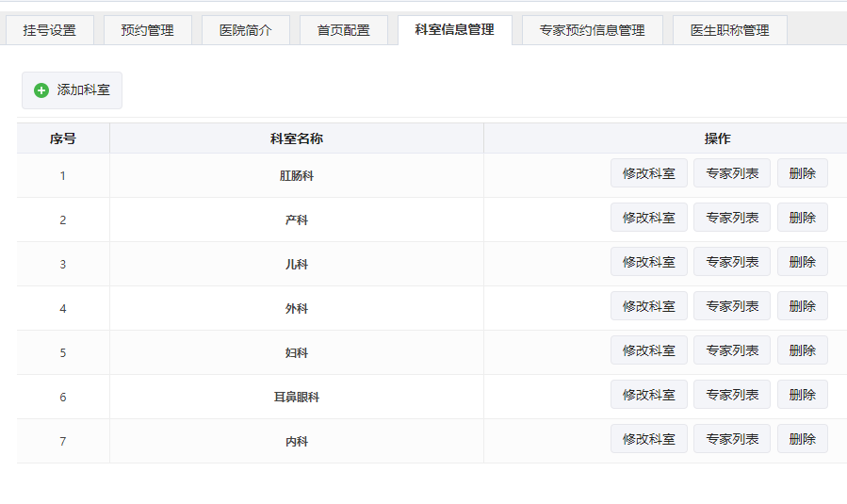Switch to the 挂号设置 tab
This screenshot has height=504, width=847.
[50, 30]
